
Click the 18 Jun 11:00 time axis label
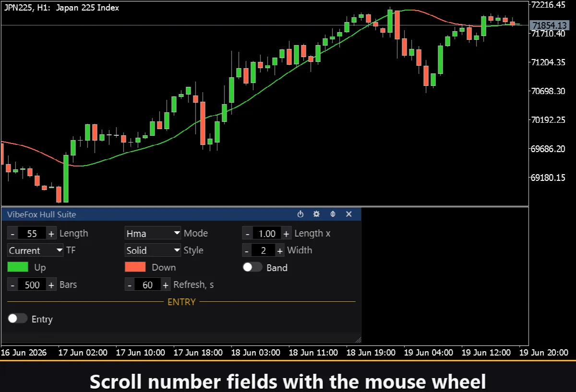(x=314, y=353)
